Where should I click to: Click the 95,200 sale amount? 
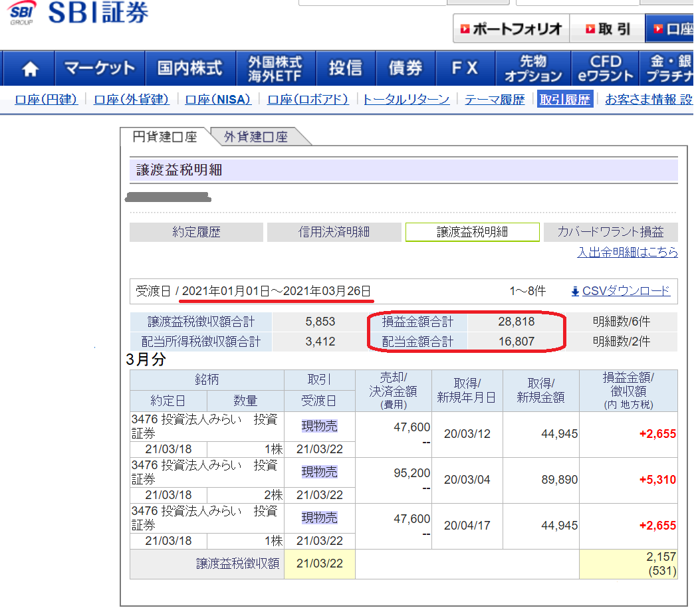point(412,473)
